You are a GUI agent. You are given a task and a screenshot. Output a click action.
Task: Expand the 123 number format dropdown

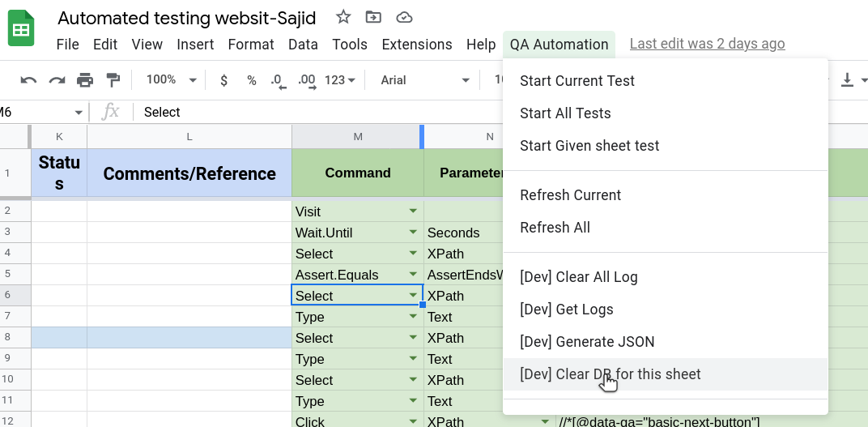339,79
